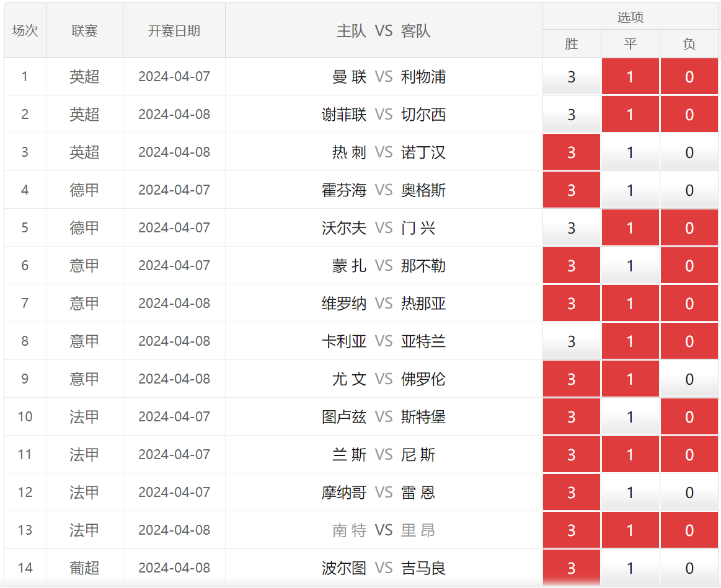Toggle win (3) for 图卢兹 vs 斯特堡
Image resolution: width=721 pixels, height=588 pixels.
coord(571,416)
